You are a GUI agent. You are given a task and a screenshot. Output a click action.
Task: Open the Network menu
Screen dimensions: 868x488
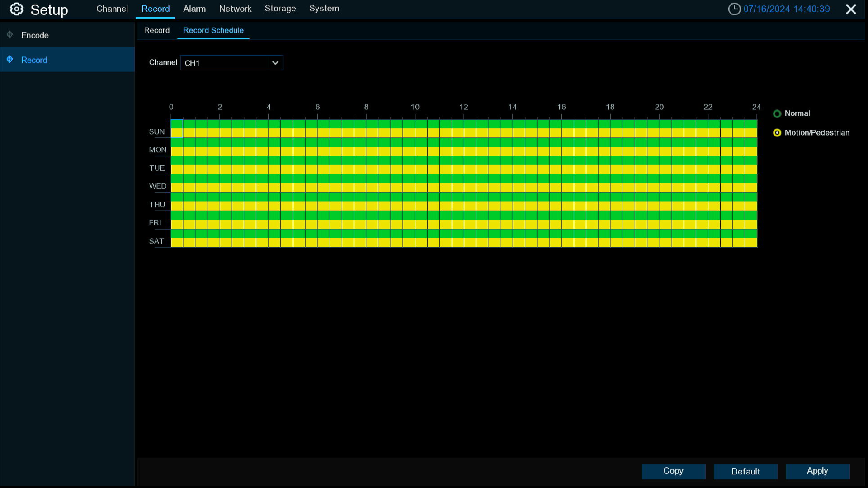235,9
